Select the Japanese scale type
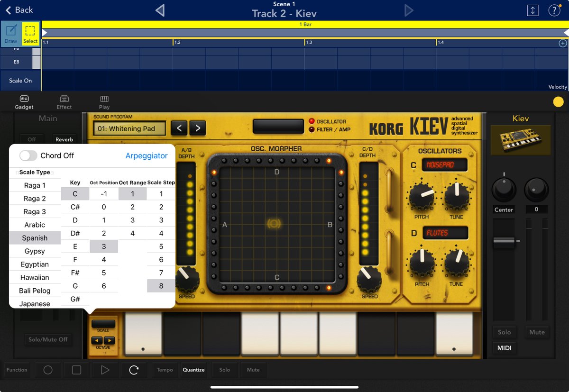Viewport: 569px width, 392px height. pyautogui.click(x=35, y=303)
